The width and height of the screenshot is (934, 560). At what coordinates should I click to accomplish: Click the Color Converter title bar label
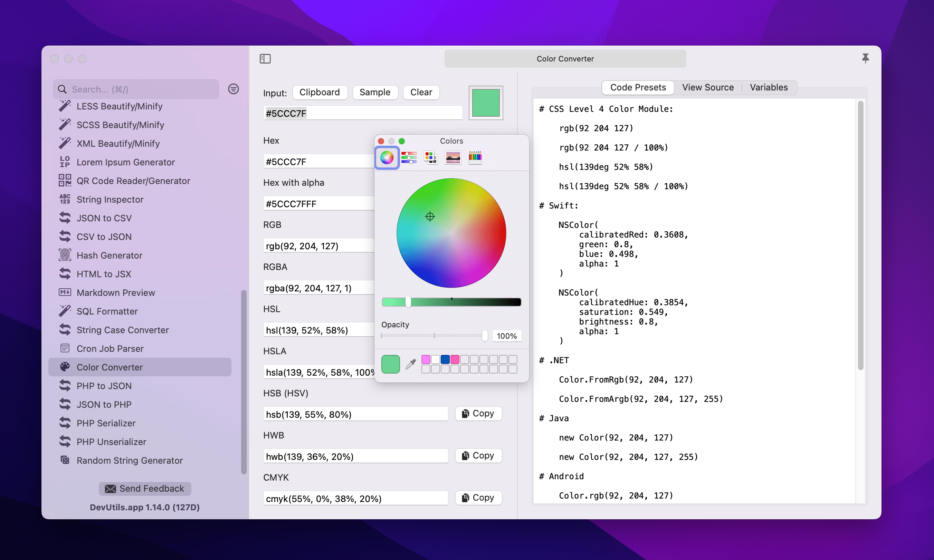[x=565, y=58]
